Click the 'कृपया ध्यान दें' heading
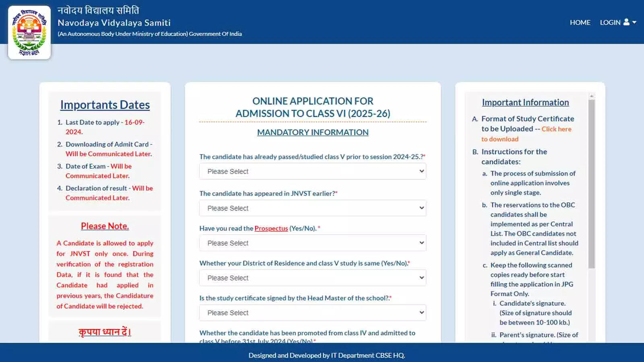Image resolution: width=644 pixels, height=362 pixels. coord(105,332)
